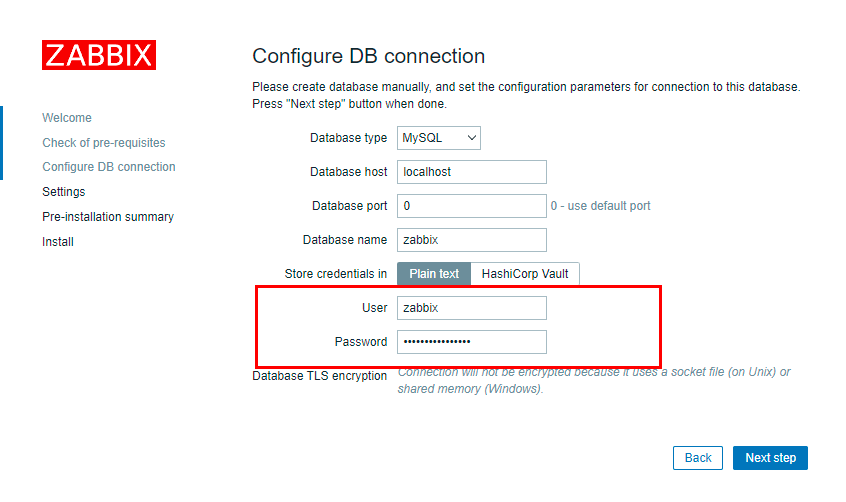This screenshot has width=846, height=502.
Task: Click the ZABBIX logo
Action: (99, 55)
